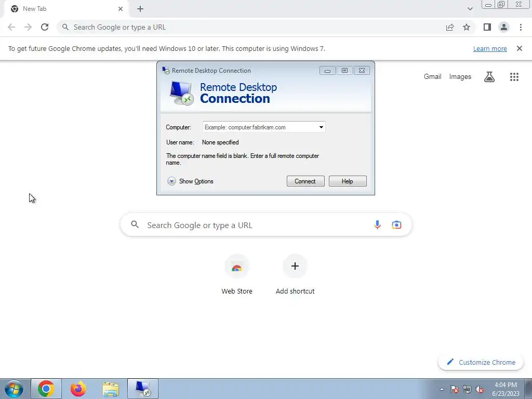Click the Chrome forward arrow
Viewport: 532px width, 399px height.
(28, 27)
